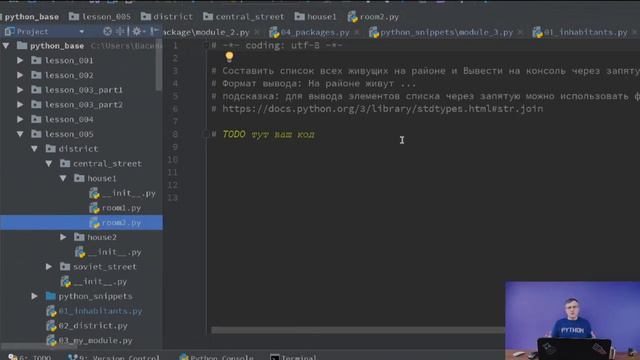The image size is (640, 360).
Task: Open docs.python.org str.join link in comment
Action: 382,109
